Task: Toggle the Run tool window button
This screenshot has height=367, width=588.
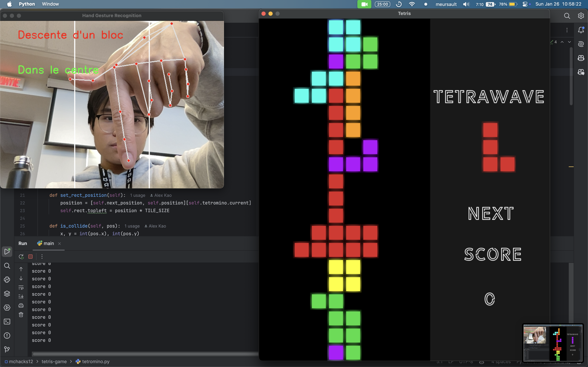Action: tap(7, 252)
